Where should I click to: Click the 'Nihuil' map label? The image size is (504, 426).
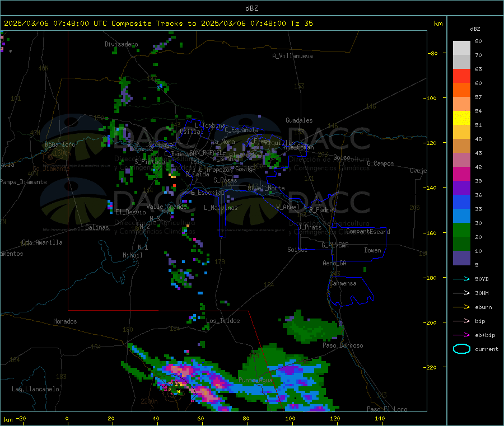[x=132, y=255]
